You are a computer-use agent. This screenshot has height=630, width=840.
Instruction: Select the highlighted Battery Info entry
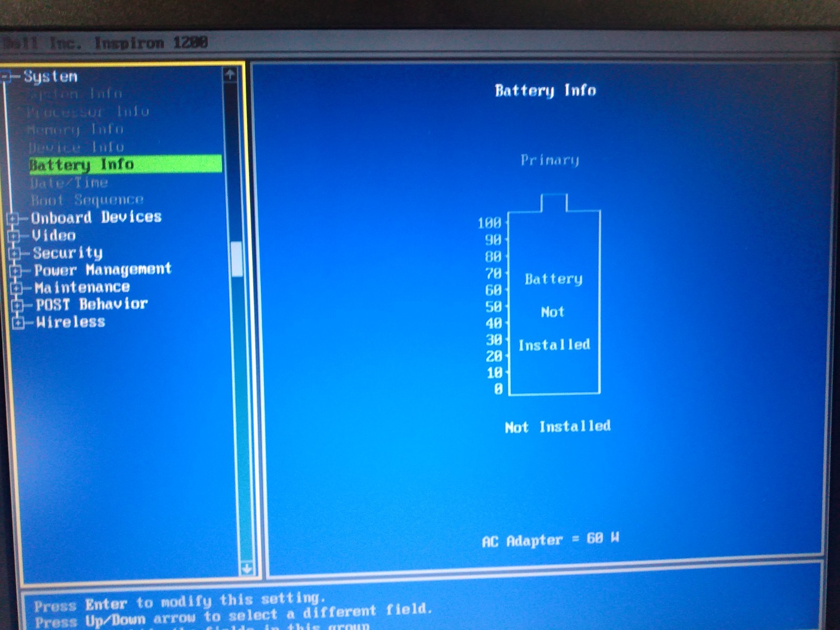tap(125, 164)
